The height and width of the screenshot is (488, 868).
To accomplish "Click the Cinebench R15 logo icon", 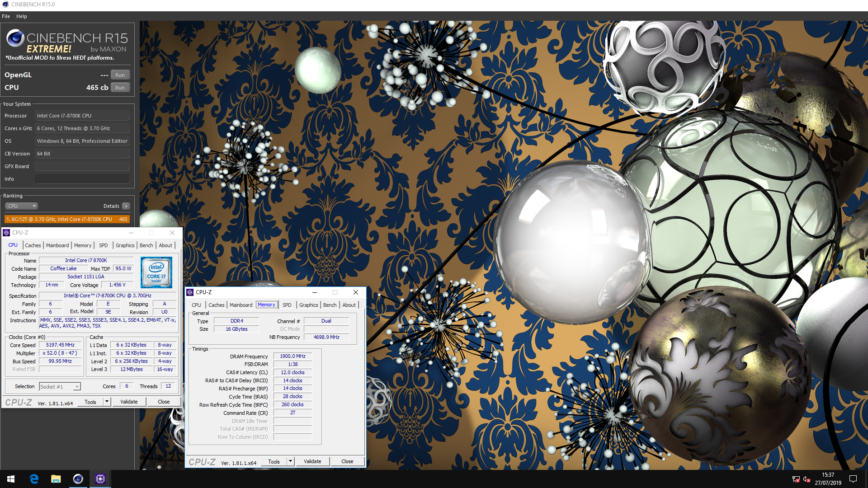I will 15,38.
